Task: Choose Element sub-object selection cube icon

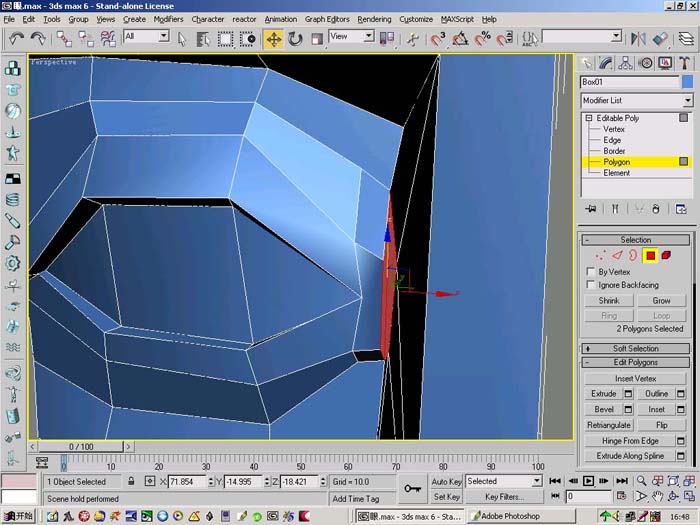Action: [666, 256]
